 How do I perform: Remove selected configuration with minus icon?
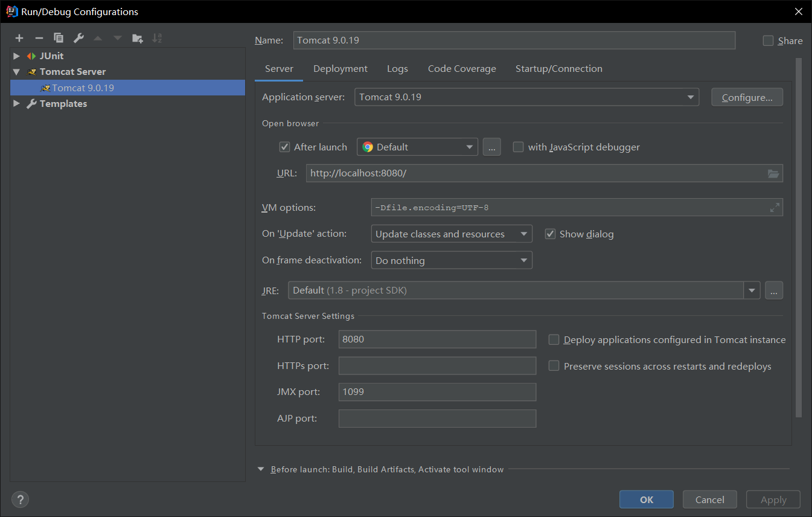click(x=39, y=38)
